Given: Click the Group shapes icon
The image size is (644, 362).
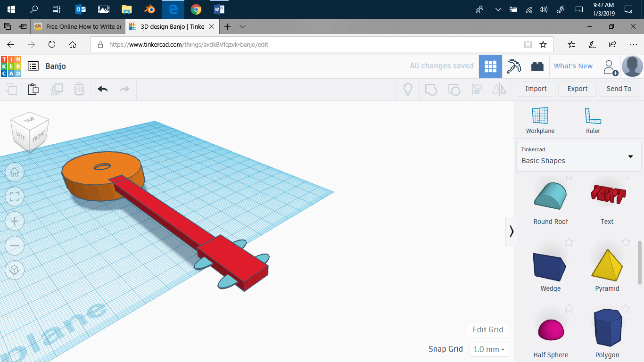Looking at the screenshot, I should pos(431,89).
